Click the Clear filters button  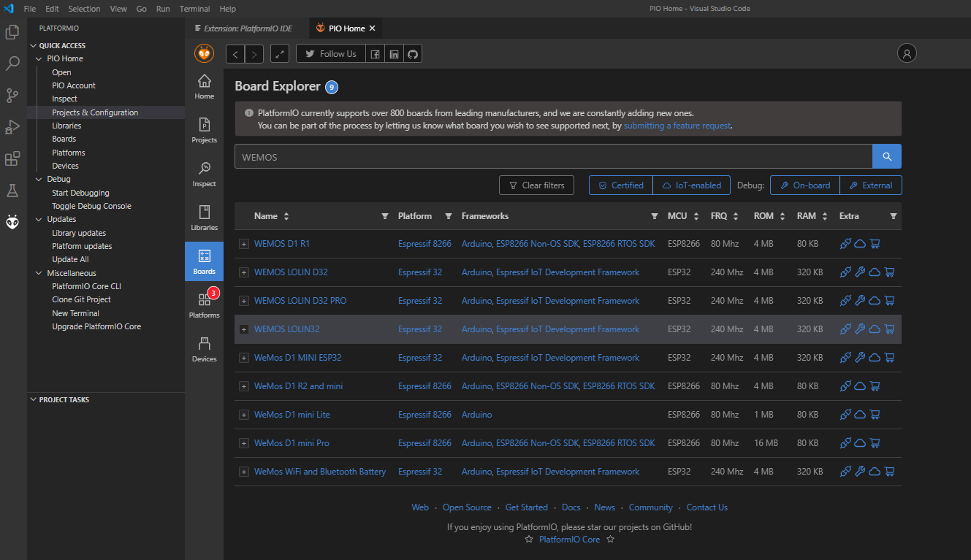(x=536, y=185)
